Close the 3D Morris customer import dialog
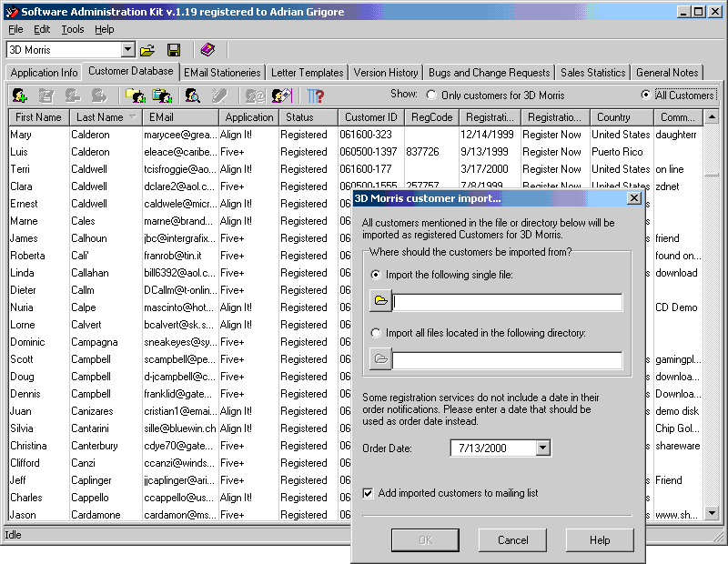The image size is (728, 564). [633, 198]
